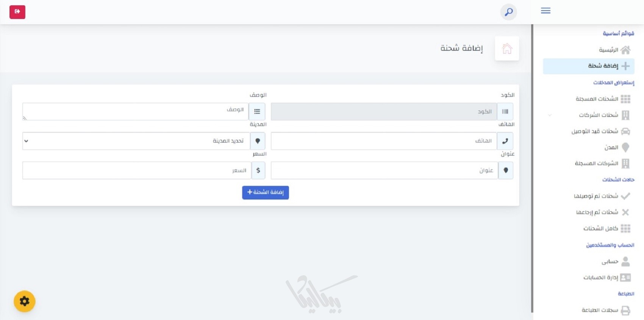Click the list icon beside الوصف field
This screenshot has width=644, height=320.
pos(257,111)
